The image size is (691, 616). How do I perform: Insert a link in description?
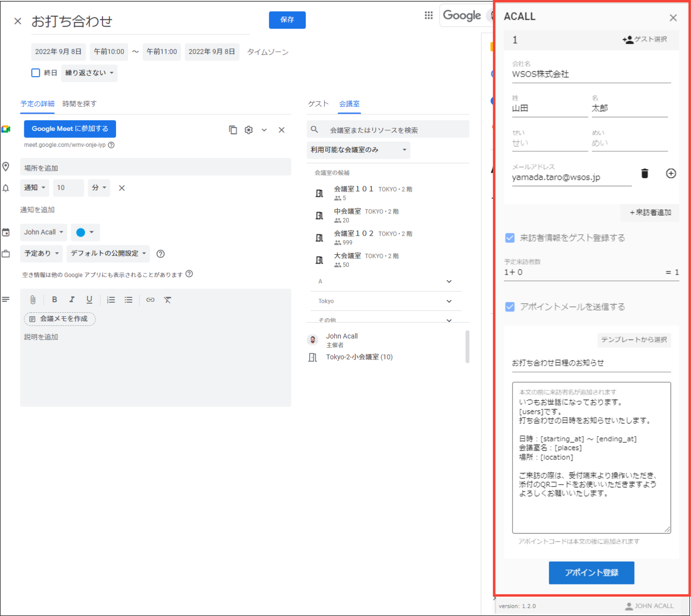150,300
